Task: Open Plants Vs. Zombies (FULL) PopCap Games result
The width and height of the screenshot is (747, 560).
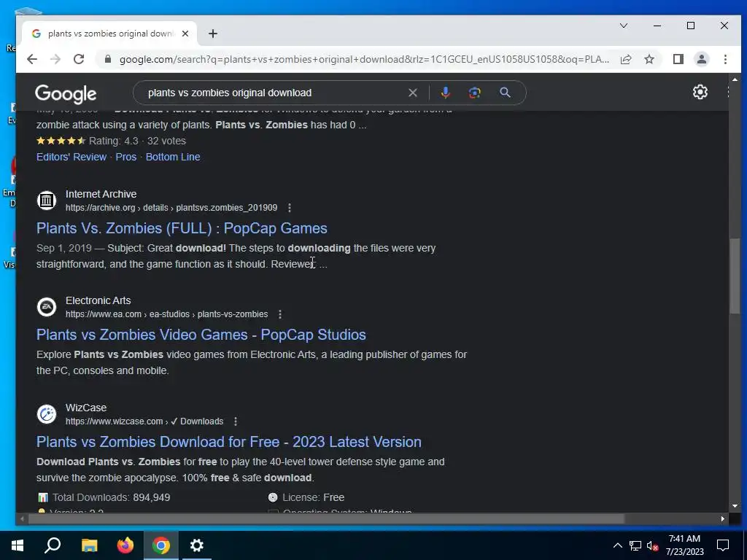Action: click(x=182, y=228)
